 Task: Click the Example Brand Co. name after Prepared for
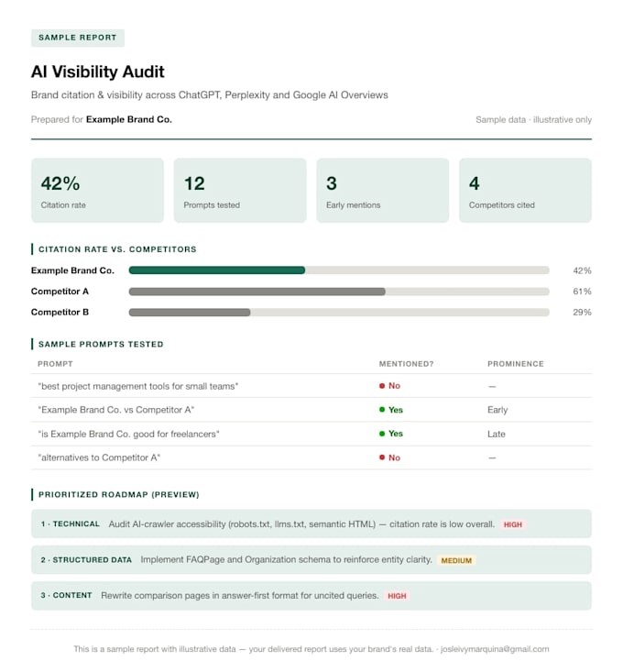click(x=129, y=119)
